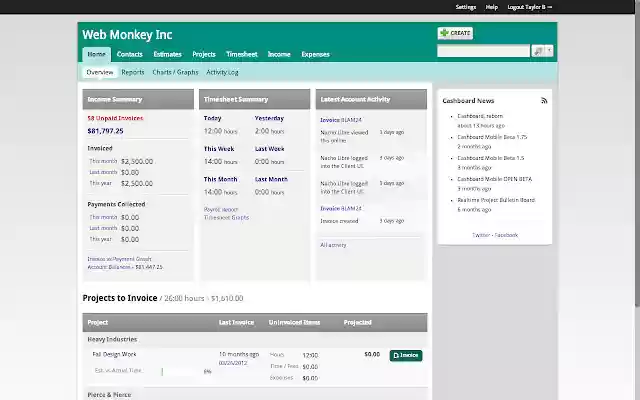Open the Reports sub-tab
The height and width of the screenshot is (400, 640).
(133, 72)
